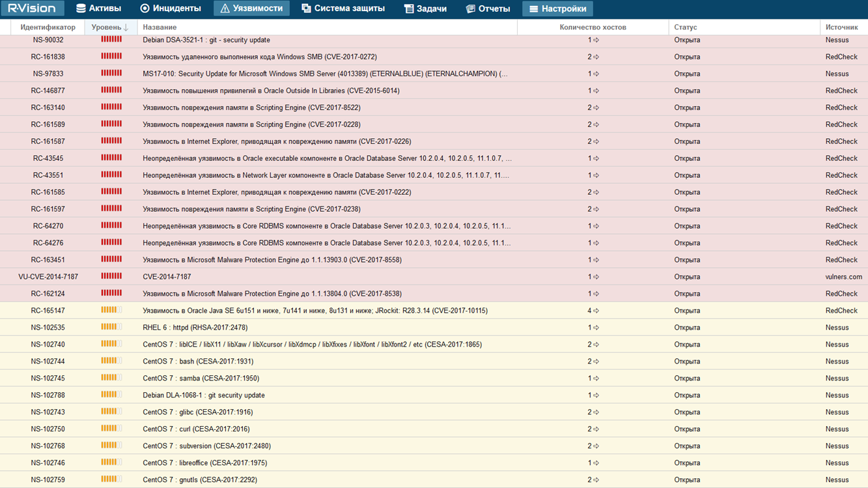Click hosts arrow icon in VU-CVE-2014-7187 row
Image resolution: width=868 pixels, height=488 pixels.
[x=596, y=278]
